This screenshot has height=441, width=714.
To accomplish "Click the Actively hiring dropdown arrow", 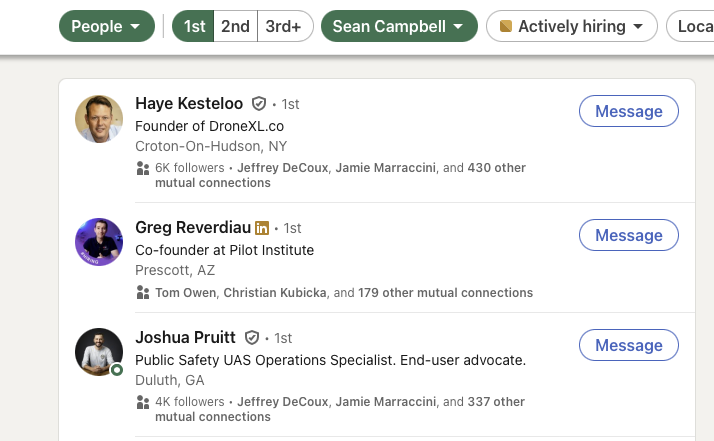I will [638, 26].
